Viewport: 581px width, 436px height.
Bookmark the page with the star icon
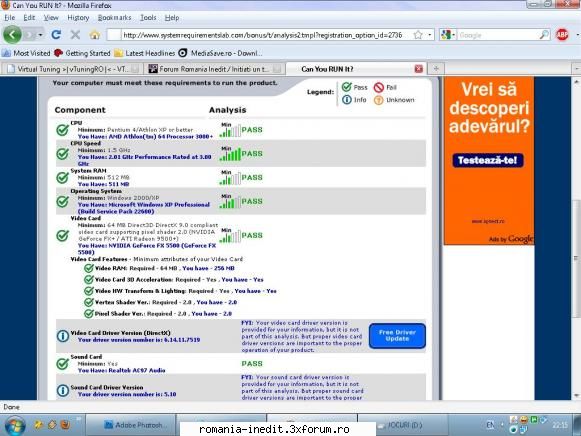418,35
